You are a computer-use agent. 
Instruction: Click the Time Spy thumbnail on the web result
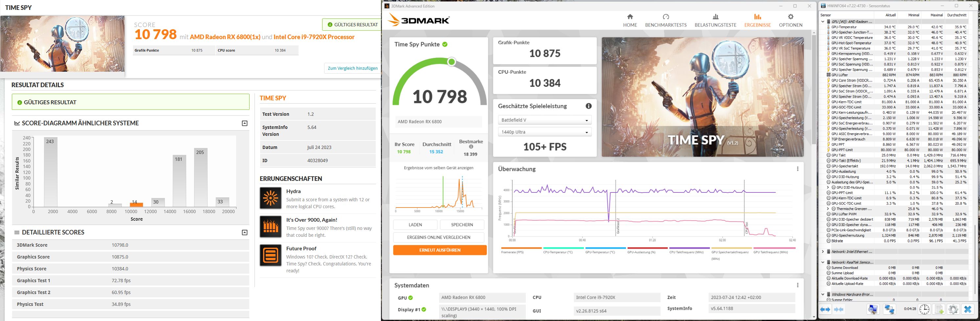[62, 44]
